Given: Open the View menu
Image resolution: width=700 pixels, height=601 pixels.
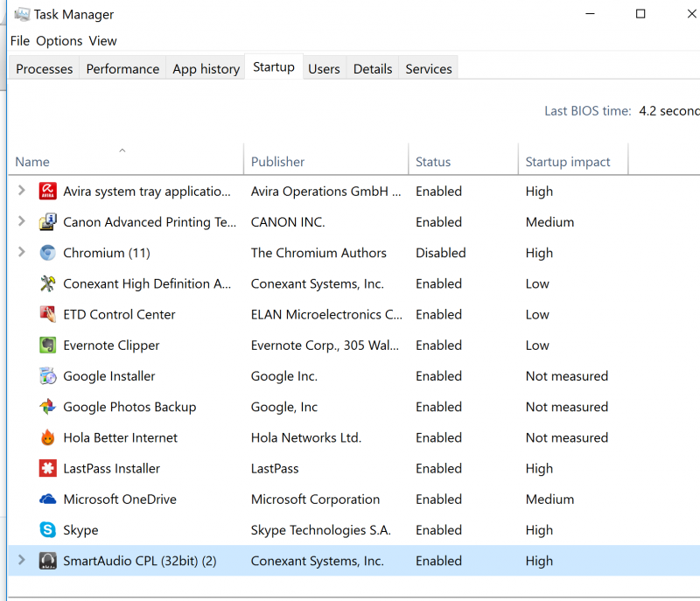Looking at the screenshot, I should pyautogui.click(x=102, y=41).
